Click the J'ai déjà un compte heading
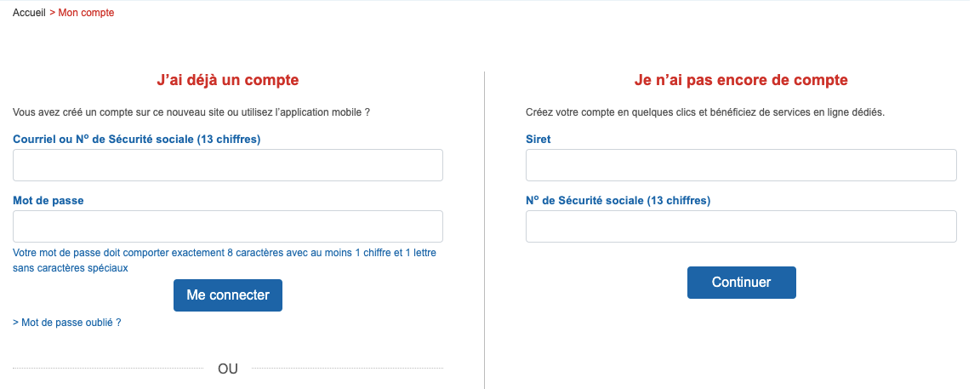This screenshot has width=980, height=389. pos(227,80)
